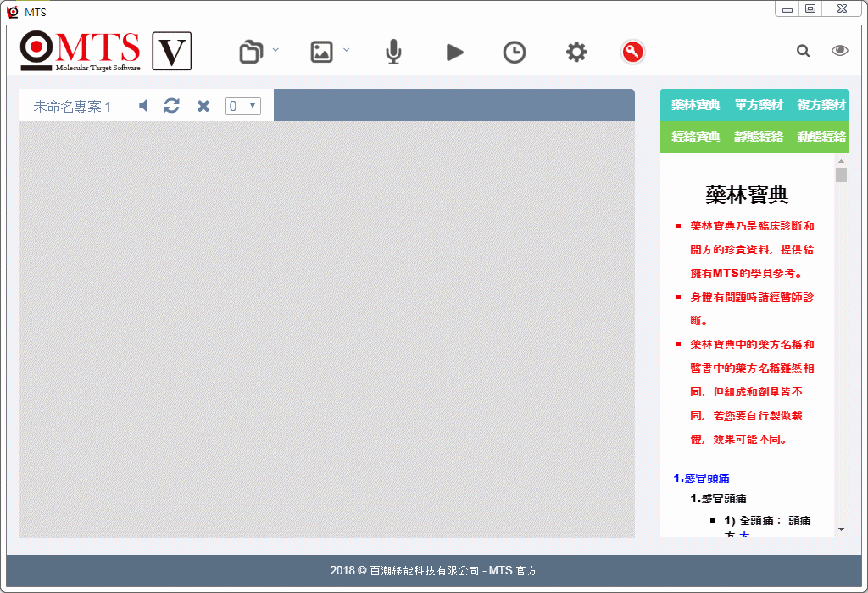
Task: Switch to the 單方藥材 tab
Action: point(759,105)
